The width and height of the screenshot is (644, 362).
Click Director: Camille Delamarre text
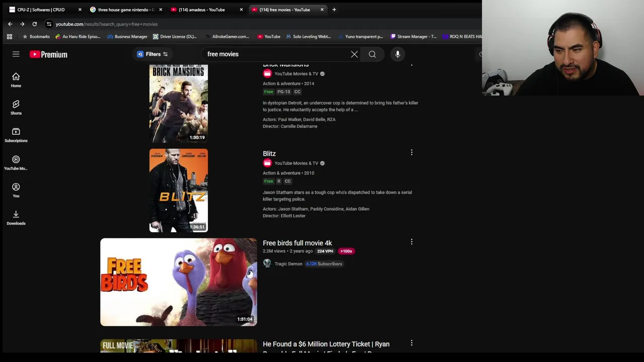click(x=290, y=126)
